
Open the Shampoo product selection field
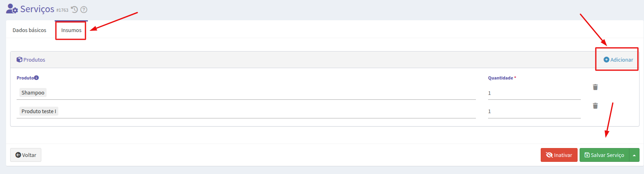pyautogui.click(x=246, y=93)
